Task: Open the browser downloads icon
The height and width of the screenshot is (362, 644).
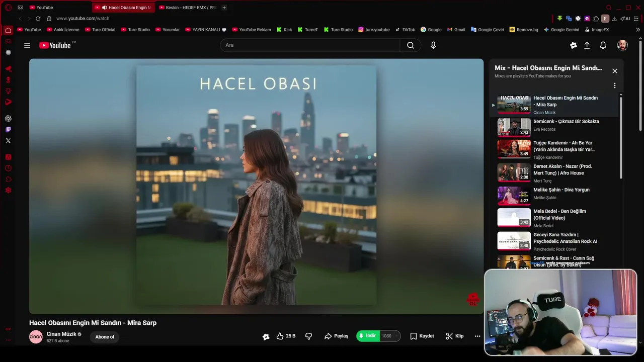Action: click(x=614, y=19)
